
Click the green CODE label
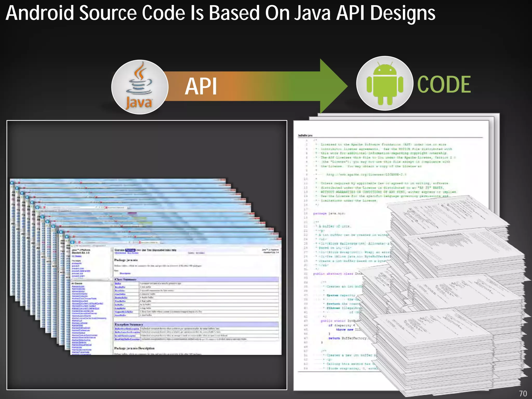(x=444, y=84)
